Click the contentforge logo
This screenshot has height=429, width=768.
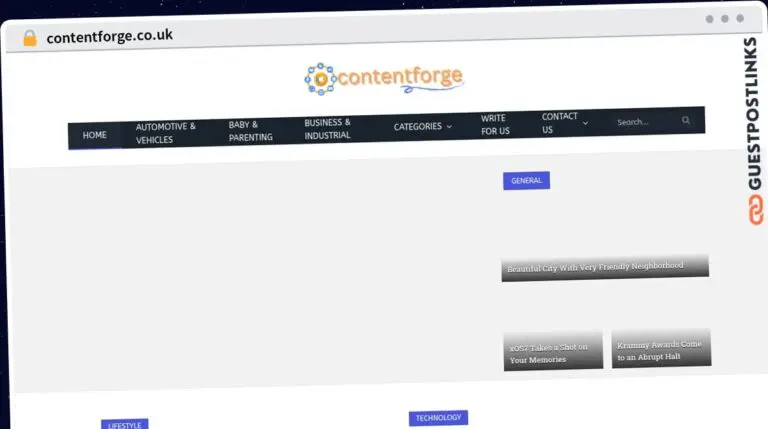(384, 78)
